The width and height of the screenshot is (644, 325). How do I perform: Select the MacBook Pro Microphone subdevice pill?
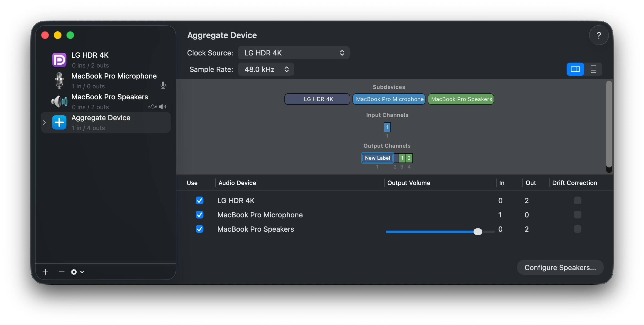point(389,99)
